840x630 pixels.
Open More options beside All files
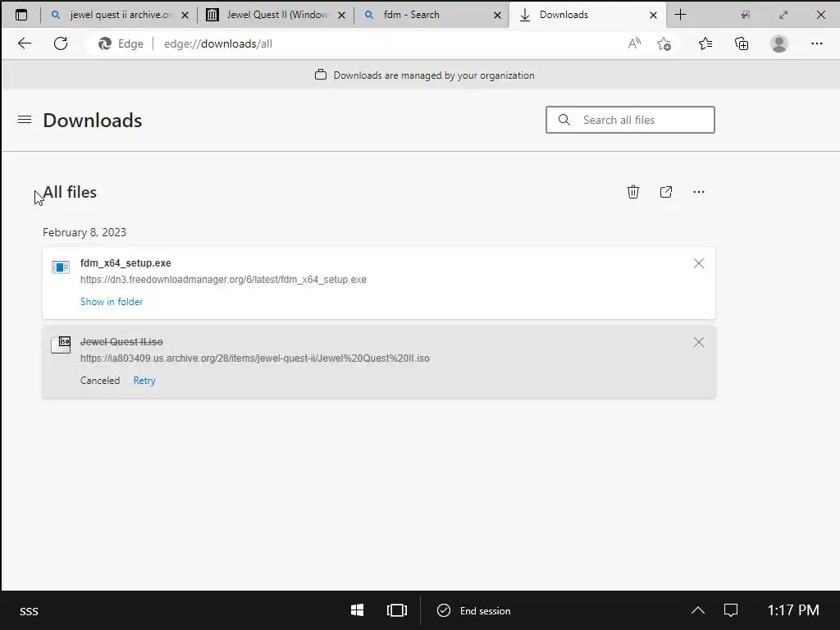pos(699,192)
